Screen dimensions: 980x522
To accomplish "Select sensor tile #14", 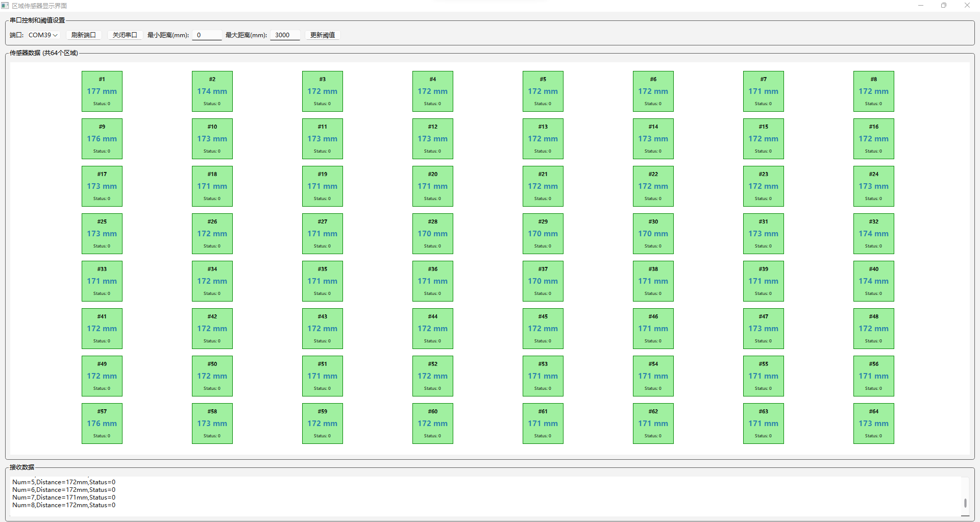I will (x=653, y=139).
